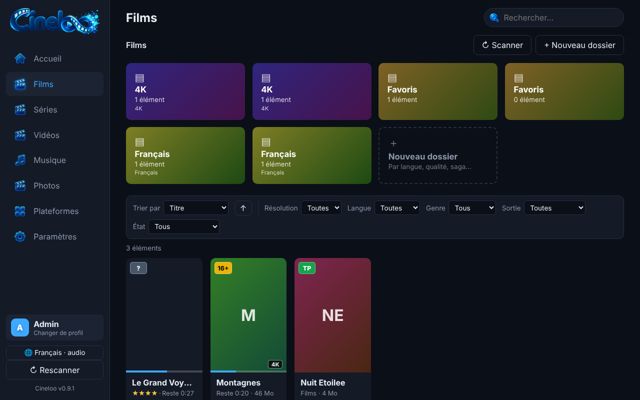The width and height of the screenshot is (640, 400).
Task: Click Le Grand Voyage progress bar
Action: [164, 371]
